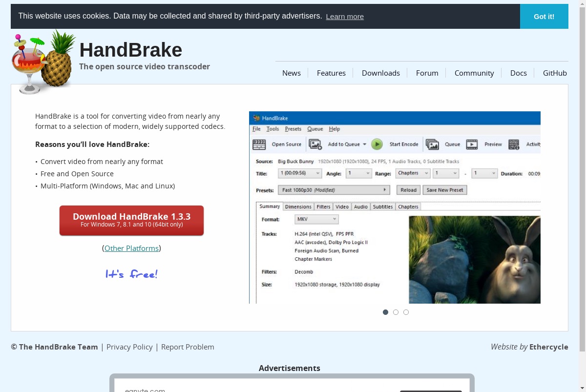586x392 pixels.
Task: Click the Report Problem link
Action: [188, 347]
